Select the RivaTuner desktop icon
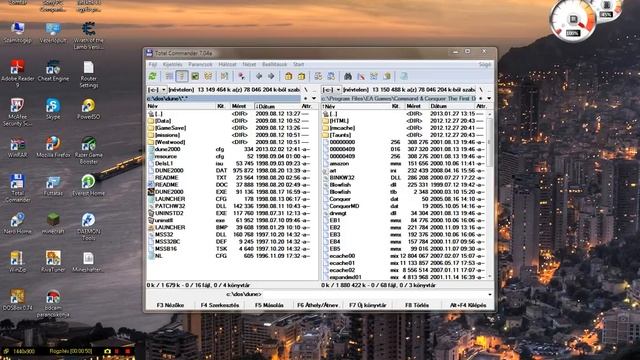 (x=53, y=262)
